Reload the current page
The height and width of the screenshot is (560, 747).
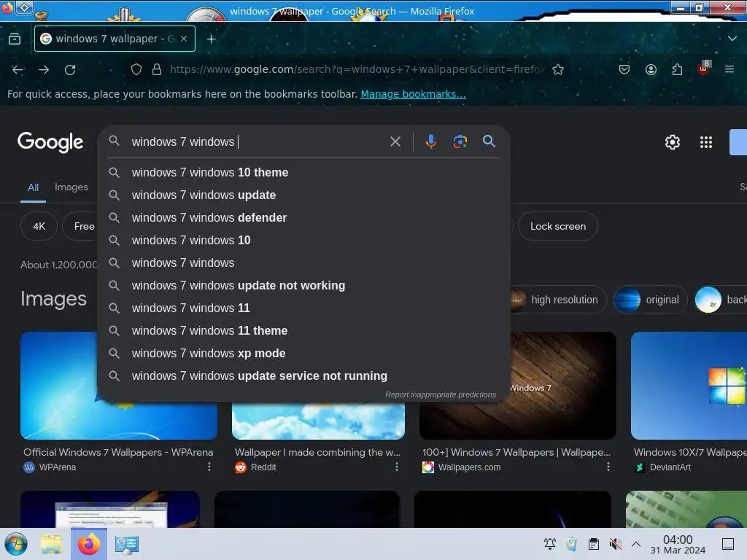(70, 70)
